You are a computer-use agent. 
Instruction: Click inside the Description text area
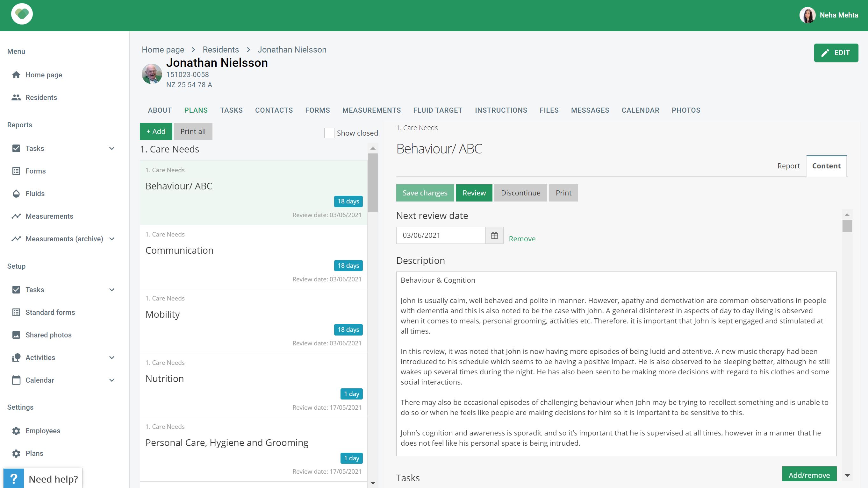[x=616, y=364]
